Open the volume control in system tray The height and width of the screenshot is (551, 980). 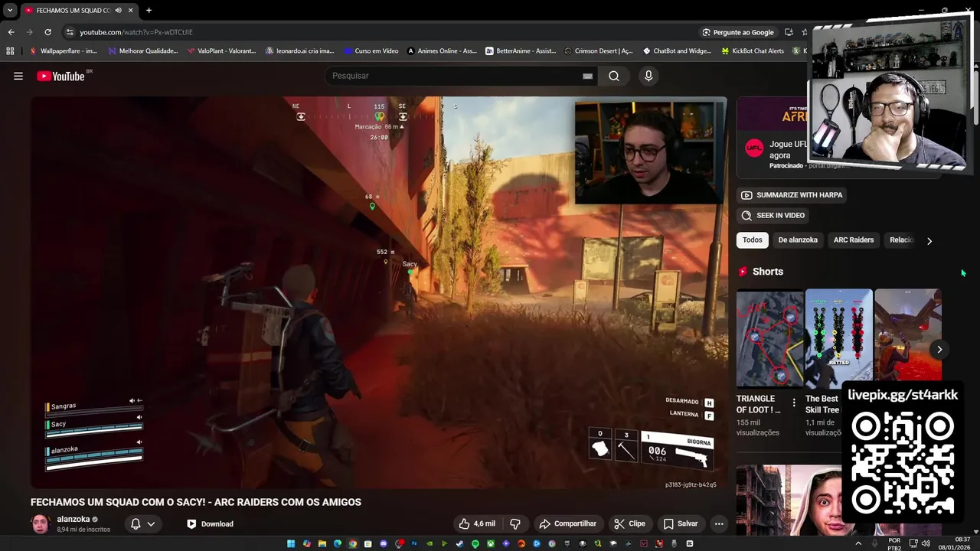pos(926,543)
